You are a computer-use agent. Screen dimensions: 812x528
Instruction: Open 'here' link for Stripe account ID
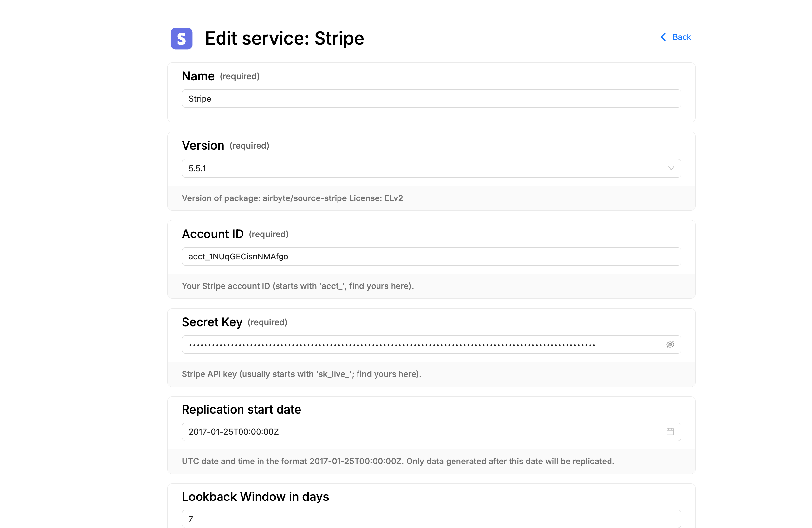[399, 286]
